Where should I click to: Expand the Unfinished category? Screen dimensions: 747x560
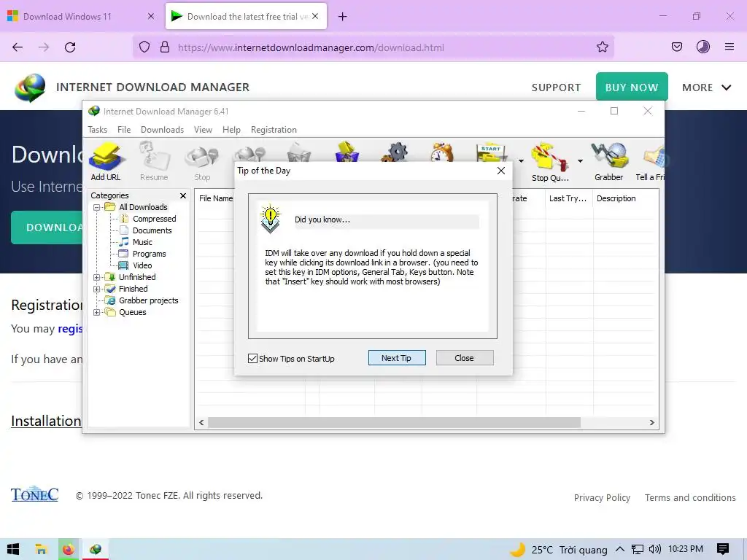click(x=96, y=277)
